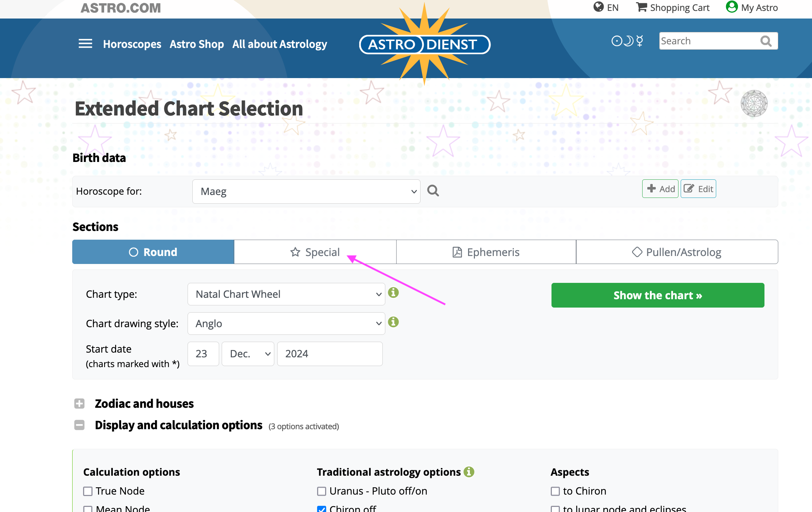Image resolution: width=812 pixels, height=512 pixels.
Task: Open the Shopping Cart
Action: pyautogui.click(x=673, y=8)
